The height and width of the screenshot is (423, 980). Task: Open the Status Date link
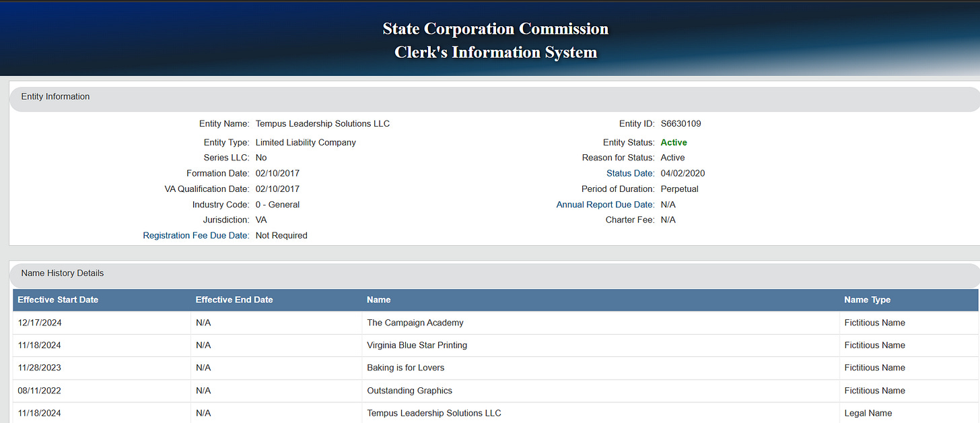coord(631,174)
